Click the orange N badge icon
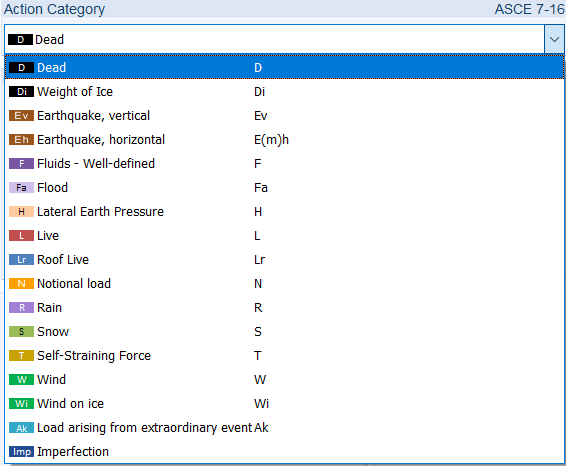The height and width of the screenshot is (466, 566). (21, 284)
